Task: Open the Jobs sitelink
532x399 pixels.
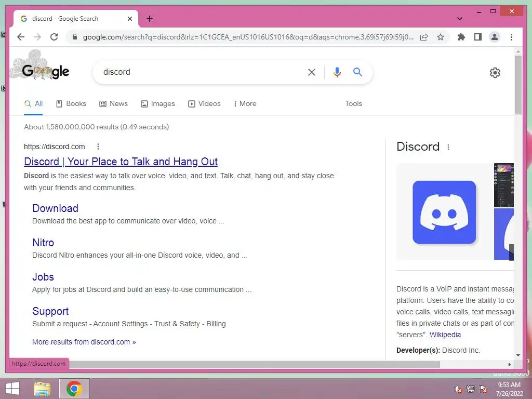Action: (x=43, y=277)
